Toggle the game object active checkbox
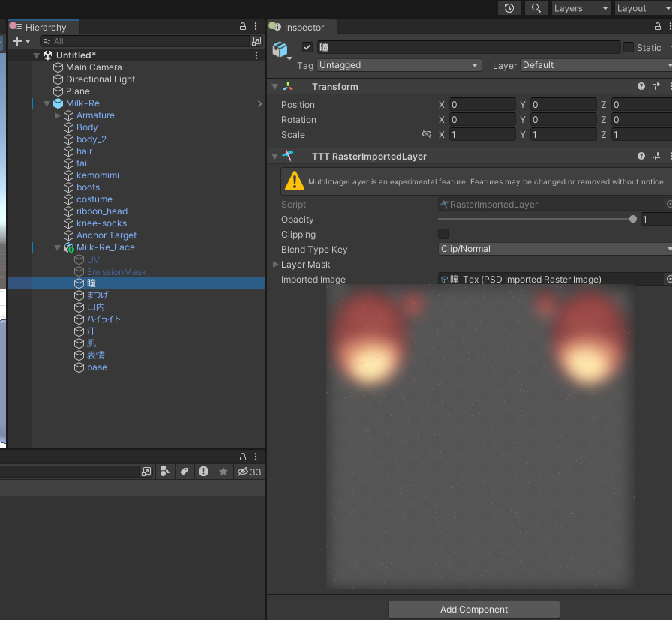Viewport: 672px width, 620px height. pos(307,47)
